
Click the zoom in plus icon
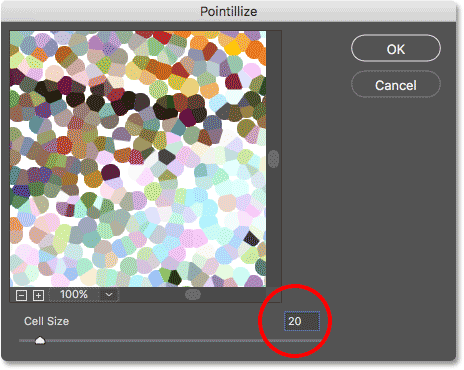tap(38, 295)
